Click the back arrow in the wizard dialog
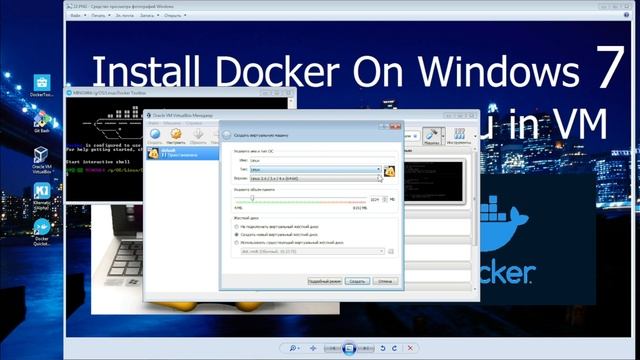 click(227, 135)
